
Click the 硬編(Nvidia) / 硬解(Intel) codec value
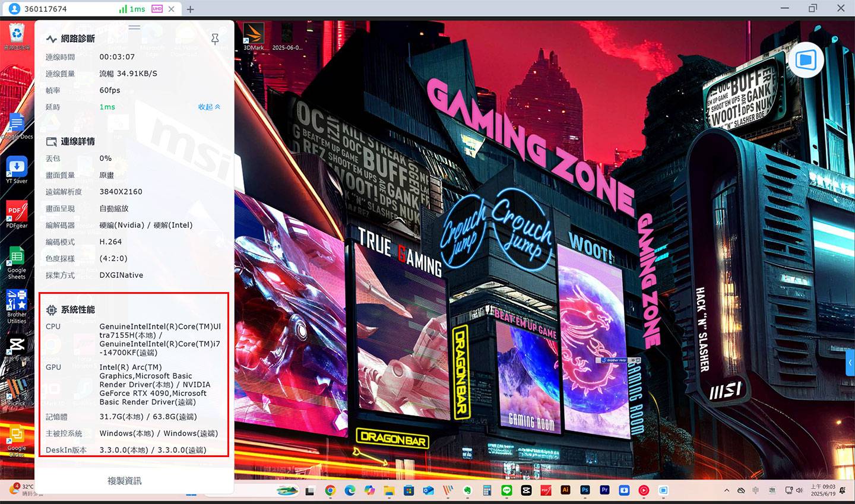(x=146, y=225)
